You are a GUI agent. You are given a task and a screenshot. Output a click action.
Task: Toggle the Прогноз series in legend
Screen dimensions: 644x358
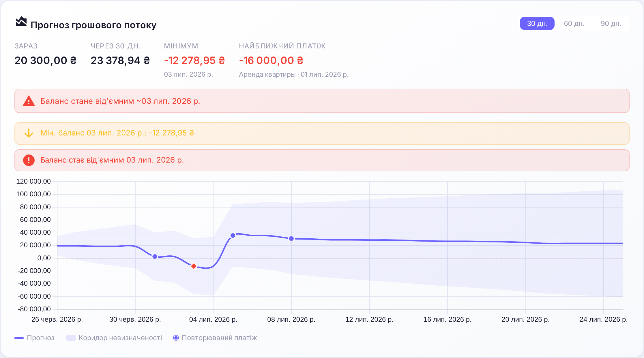41,338
